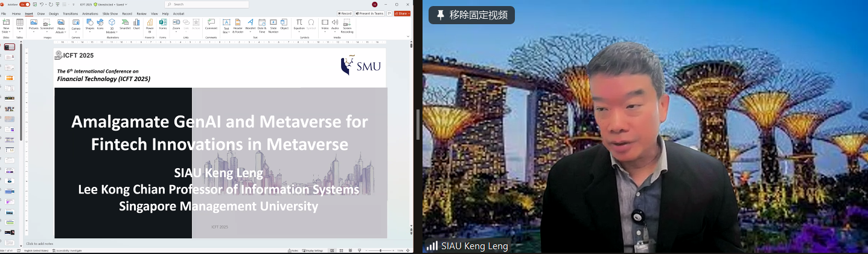The width and height of the screenshot is (868, 254).
Task: Expand the New Slide dropdown
Action: point(6,31)
